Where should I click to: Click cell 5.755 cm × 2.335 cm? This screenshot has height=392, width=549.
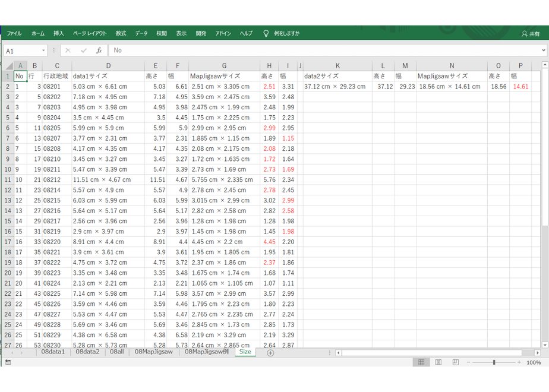pyautogui.click(x=224, y=179)
